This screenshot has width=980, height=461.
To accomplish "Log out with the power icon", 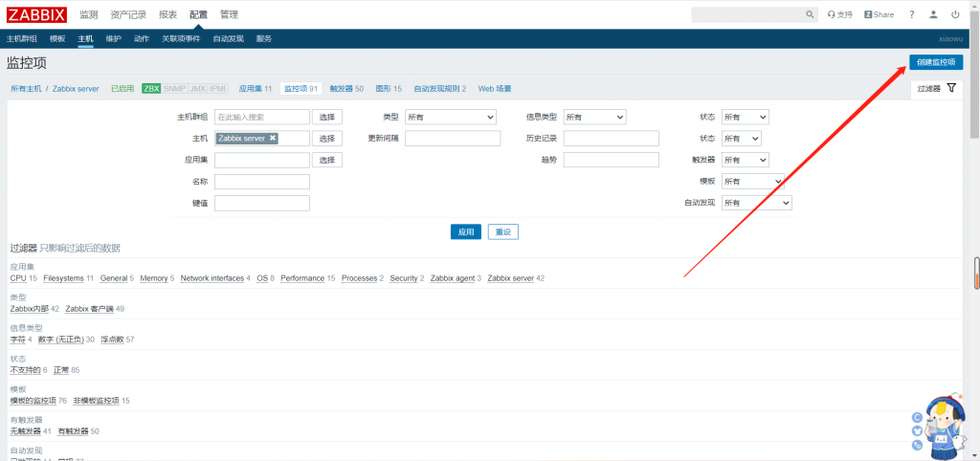I will tap(955, 14).
